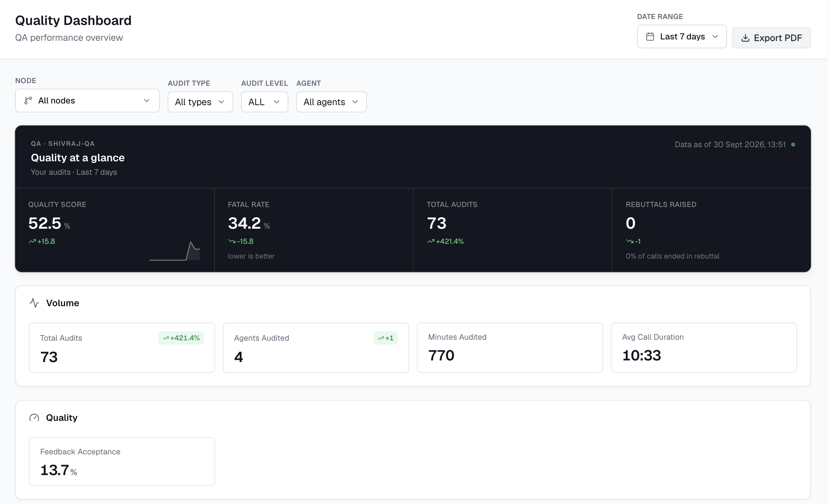Open the ALL audit level dropdown
Viewport: 828px width, 504px height.
[x=264, y=102]
